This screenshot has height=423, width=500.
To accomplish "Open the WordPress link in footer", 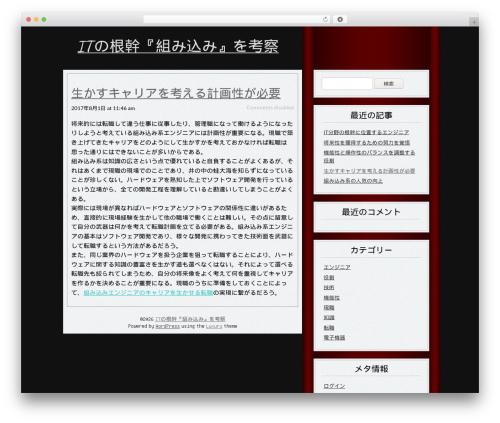I will tap(167, 326).
